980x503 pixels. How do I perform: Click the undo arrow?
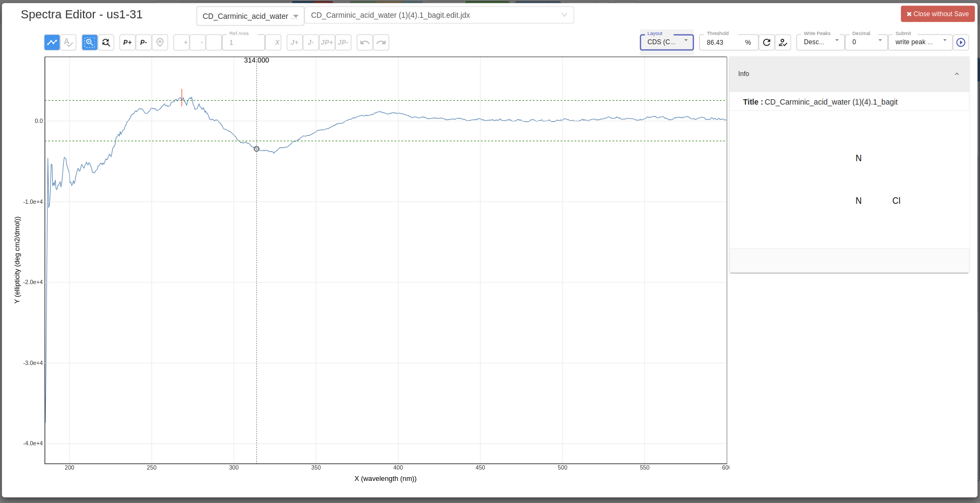point(365,42)
